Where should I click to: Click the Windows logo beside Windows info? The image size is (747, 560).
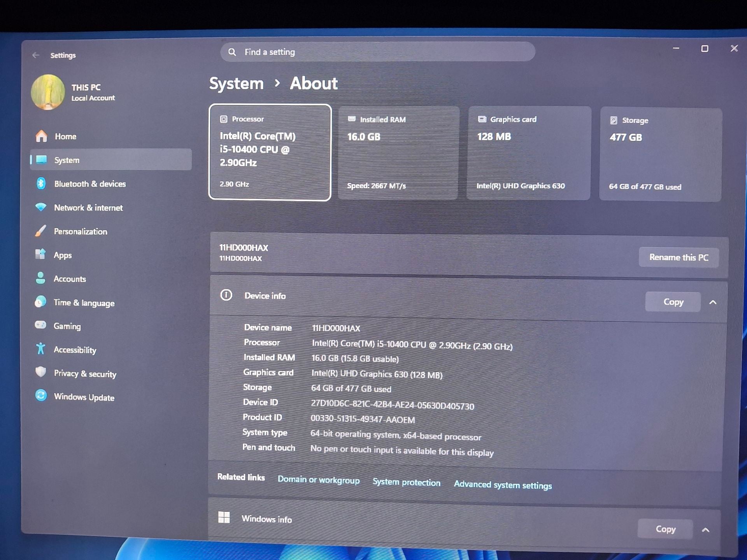(x=224, y=518)
